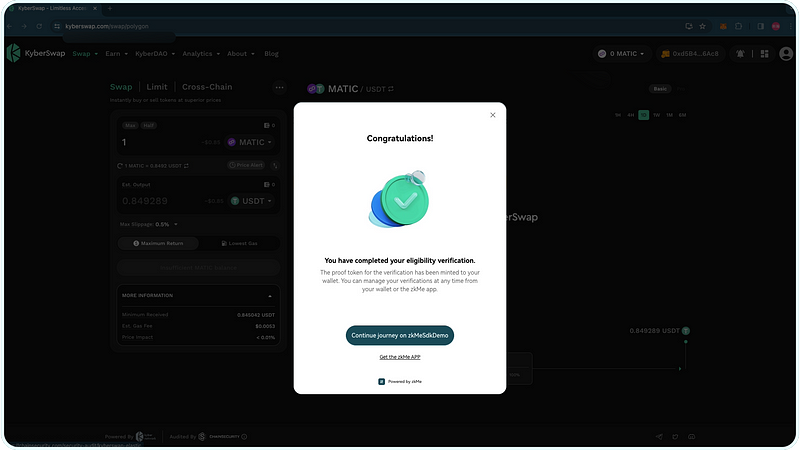
Task: Click the ChainSecurity audit link
Action: [218, 437]
